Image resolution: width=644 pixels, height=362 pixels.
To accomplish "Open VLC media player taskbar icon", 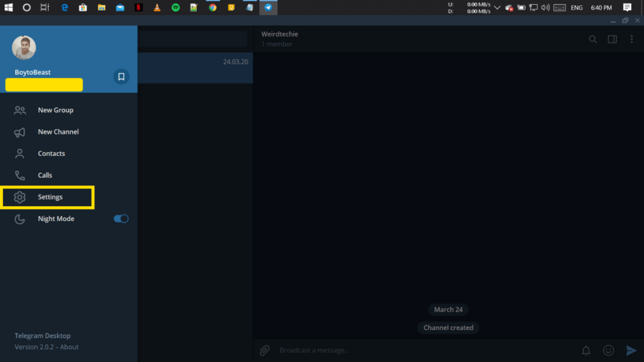I will [157, 8].
